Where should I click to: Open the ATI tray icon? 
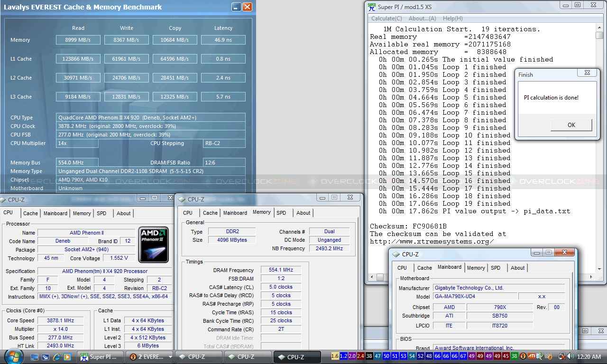tap(532, 356)
